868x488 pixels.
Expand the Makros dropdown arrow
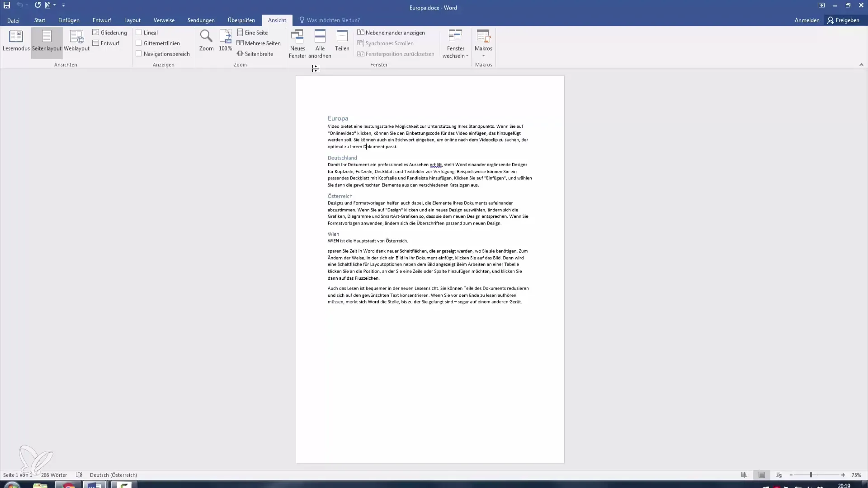(483, 56)
